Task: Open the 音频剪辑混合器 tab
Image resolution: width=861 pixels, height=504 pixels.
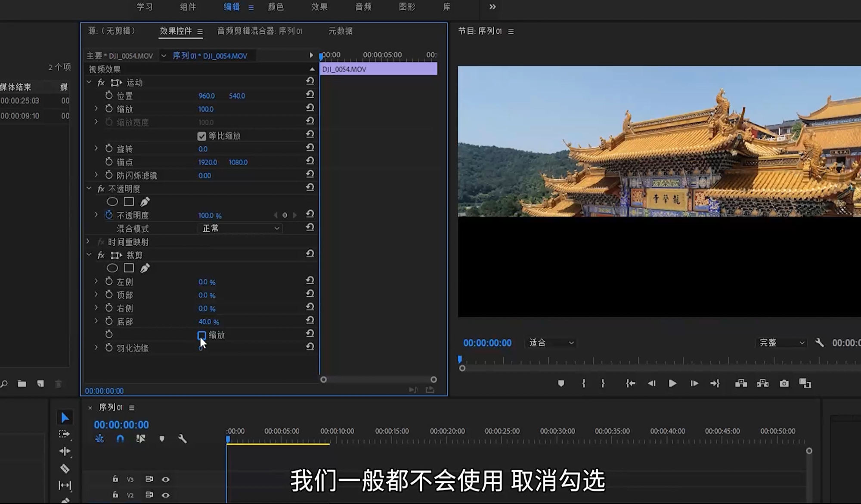Action: [260, 31]
